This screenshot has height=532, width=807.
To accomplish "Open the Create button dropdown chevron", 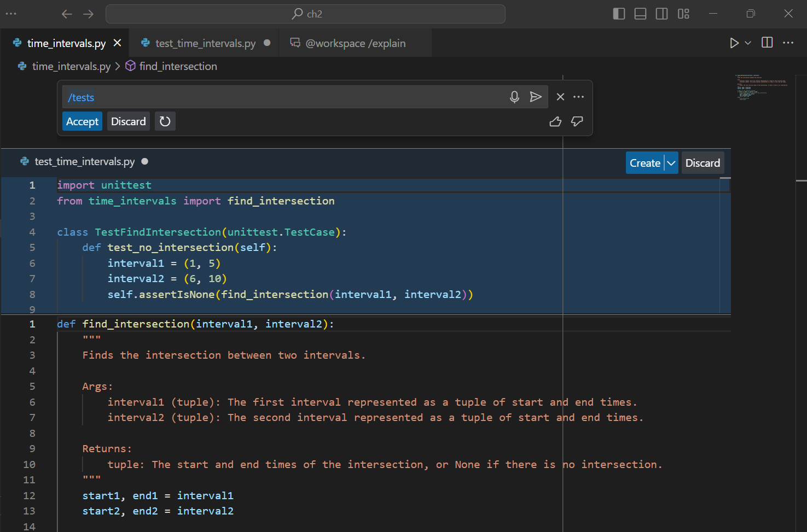I will point(671,163).
